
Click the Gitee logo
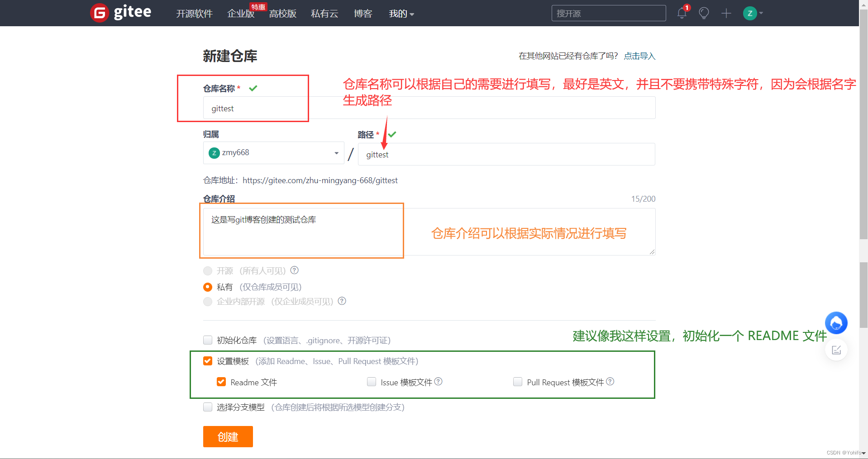121,13
